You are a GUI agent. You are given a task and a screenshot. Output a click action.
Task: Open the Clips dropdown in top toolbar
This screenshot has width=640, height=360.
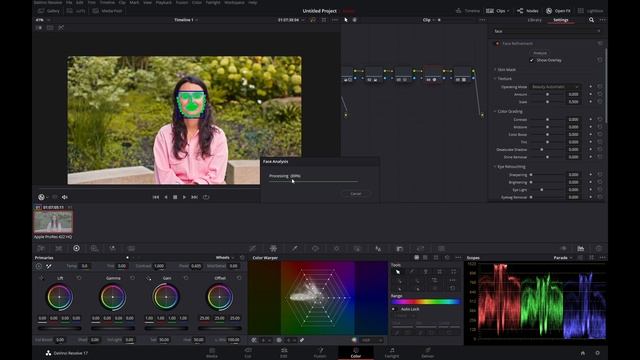click(x=498, y=11)
